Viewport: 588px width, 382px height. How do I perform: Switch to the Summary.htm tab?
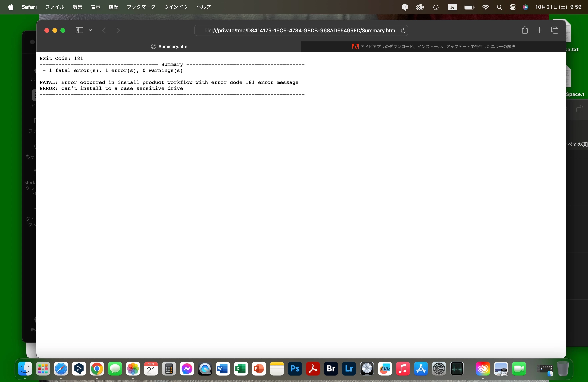169,47
